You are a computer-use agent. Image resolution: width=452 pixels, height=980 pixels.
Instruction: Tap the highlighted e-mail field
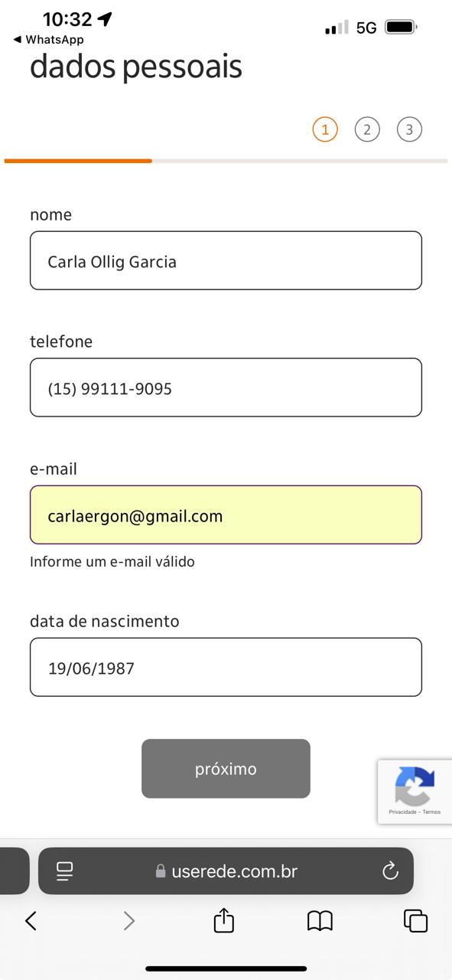(x=226, y=514)
